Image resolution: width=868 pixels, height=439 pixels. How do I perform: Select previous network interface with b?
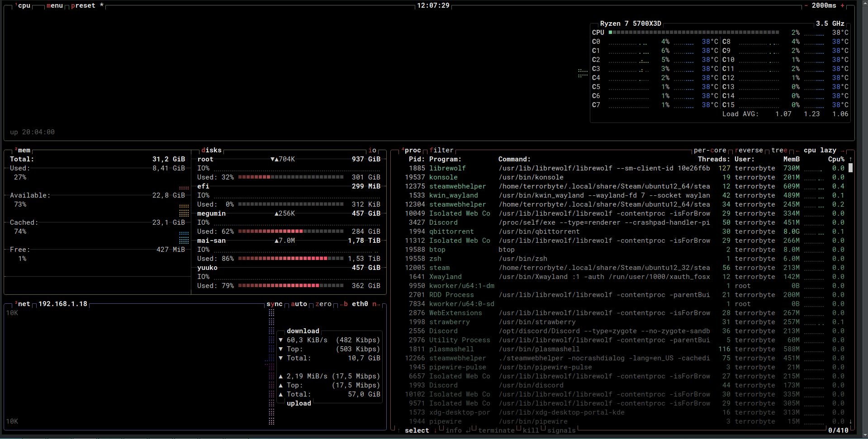pos(344,304)
